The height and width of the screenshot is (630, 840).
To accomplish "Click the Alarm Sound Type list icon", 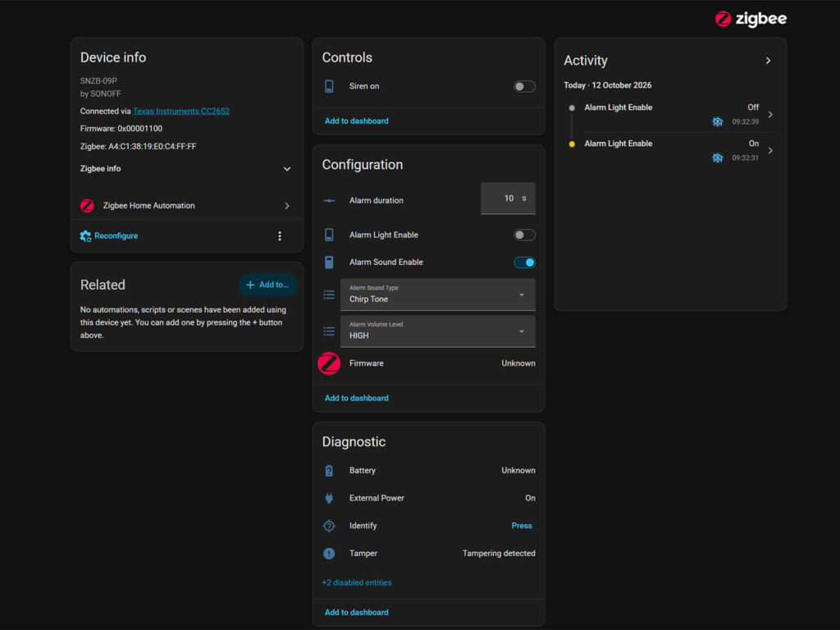I will [329, 294].
